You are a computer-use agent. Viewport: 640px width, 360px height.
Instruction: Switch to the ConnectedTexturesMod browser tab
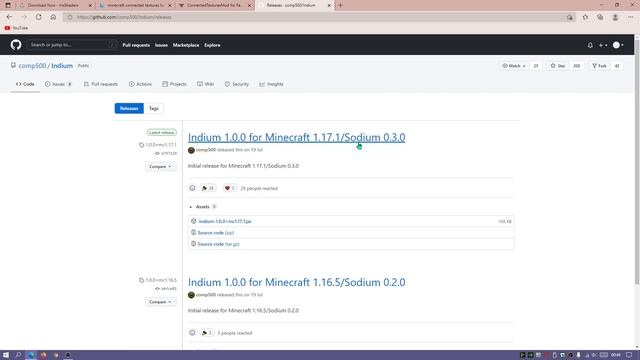pos(215,5)
